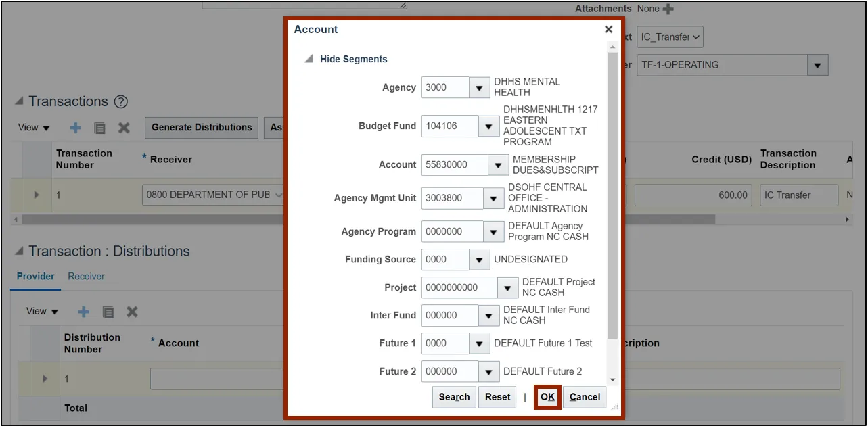Open the IC_Transfer dropdown
868x428 pixels.
[x=670, y=37]
